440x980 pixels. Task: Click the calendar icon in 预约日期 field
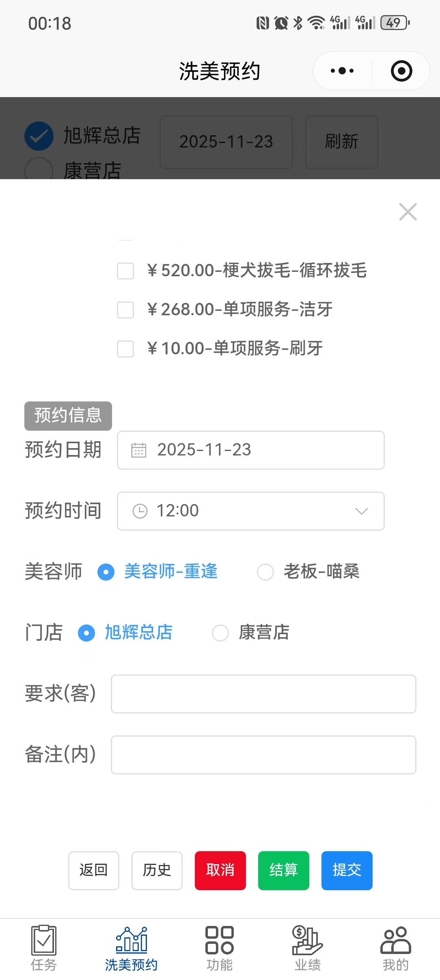pyautogui.click(x=139, y=450)
